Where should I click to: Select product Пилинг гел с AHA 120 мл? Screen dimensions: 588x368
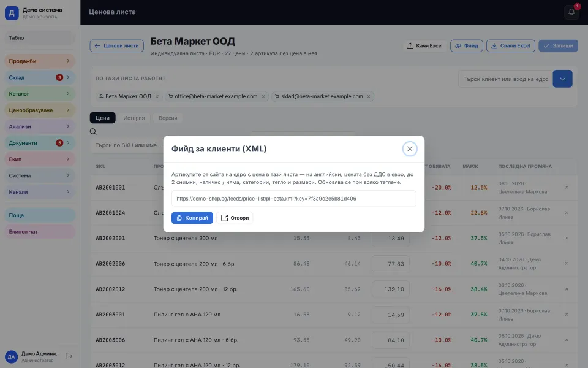click(187, 315)
